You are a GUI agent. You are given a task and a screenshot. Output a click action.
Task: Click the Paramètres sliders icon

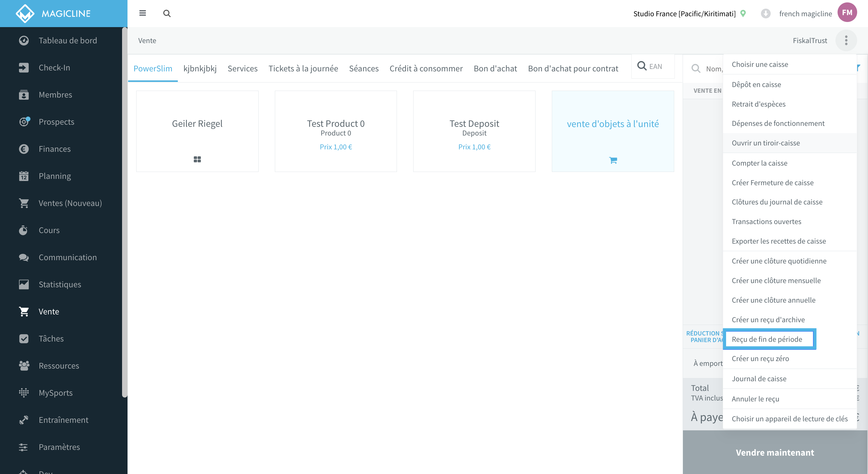(x=23, y=447)
